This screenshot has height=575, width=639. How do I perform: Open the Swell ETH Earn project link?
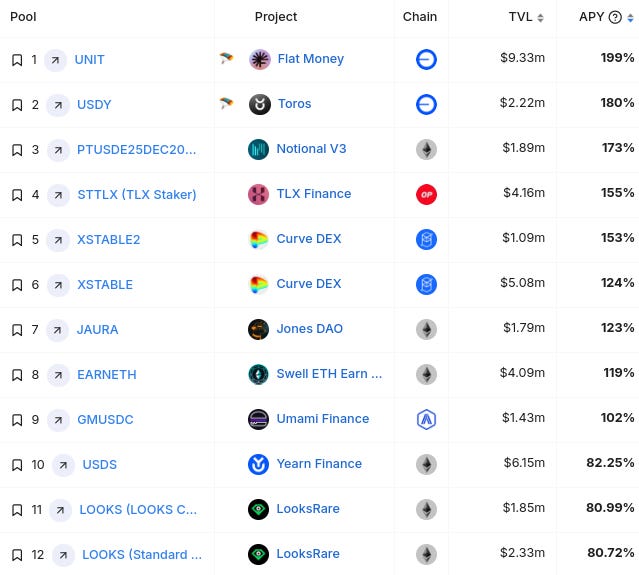[329, 373]
